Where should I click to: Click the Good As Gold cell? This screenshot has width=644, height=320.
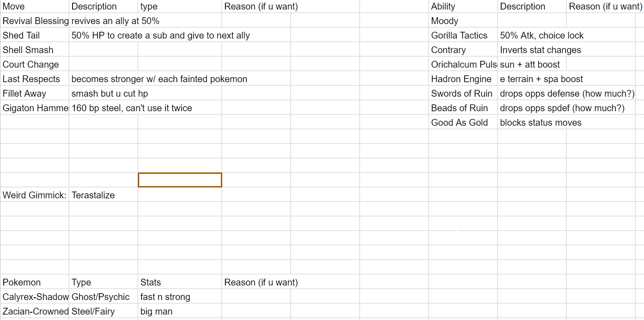click(463, 123)
